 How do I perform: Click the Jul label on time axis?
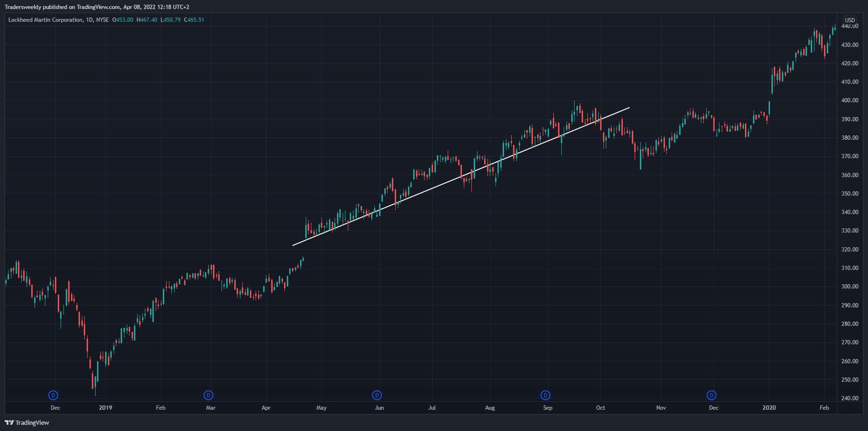432,408
